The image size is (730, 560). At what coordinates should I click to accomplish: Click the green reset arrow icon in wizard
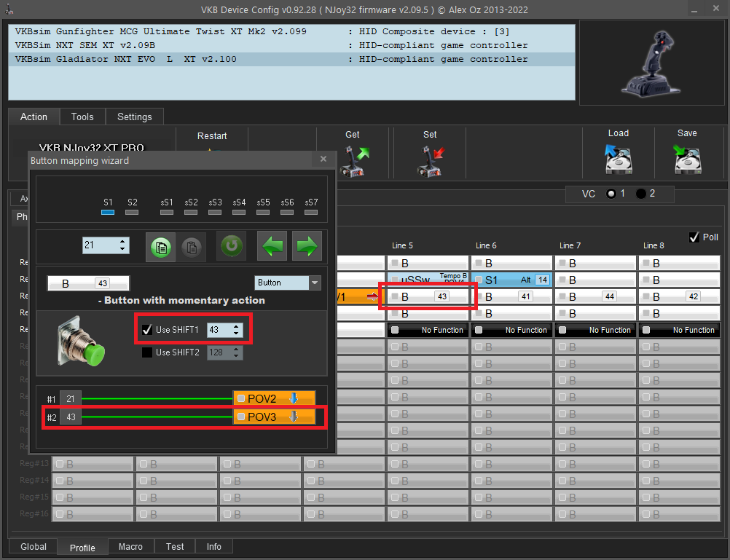[x=232, y=246]
